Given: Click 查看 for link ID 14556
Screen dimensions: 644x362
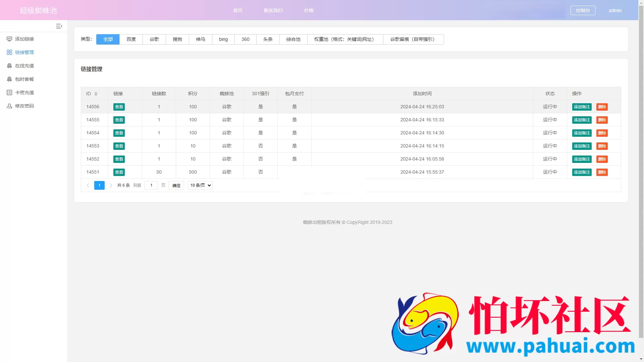Looking at the screenshot, I should click(x=119, y=107).
